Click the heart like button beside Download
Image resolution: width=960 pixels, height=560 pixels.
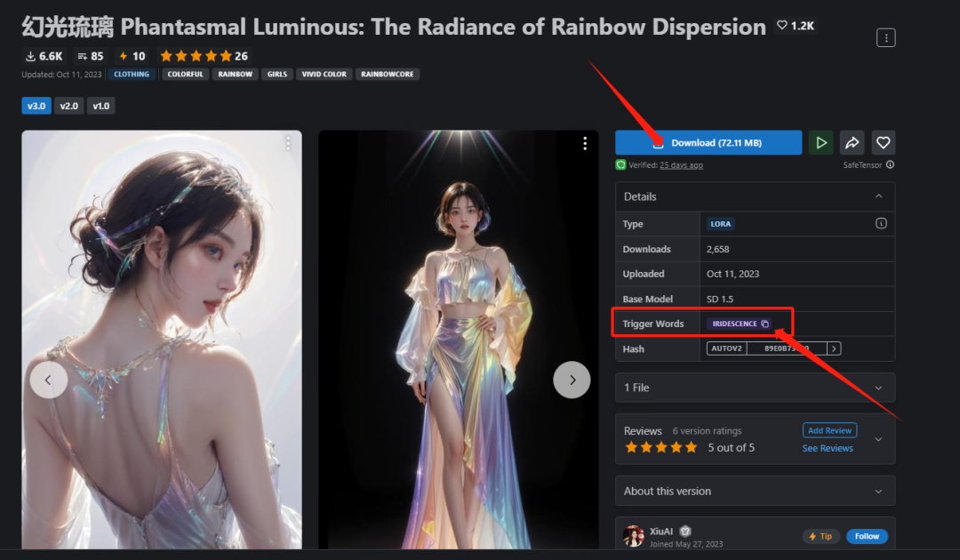pos(883,142)
